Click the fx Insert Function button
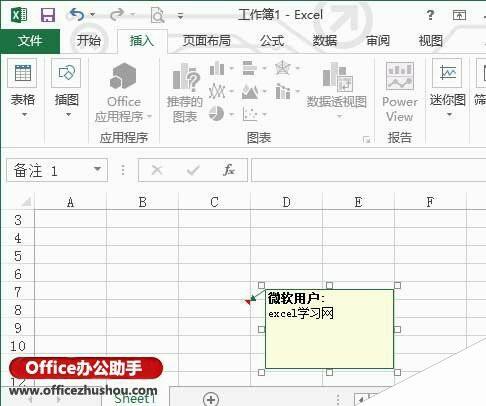Image resolution: width=486 pixels, height=406 pixels. [x=229, y=170]
